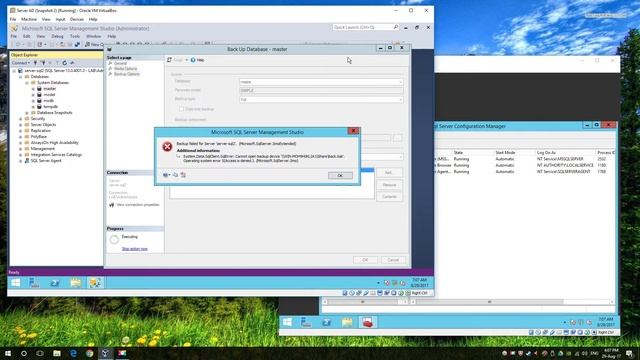Click the Contents button in backup dialog
Viewport: 640px width, 360px height.
pos(389,197)
